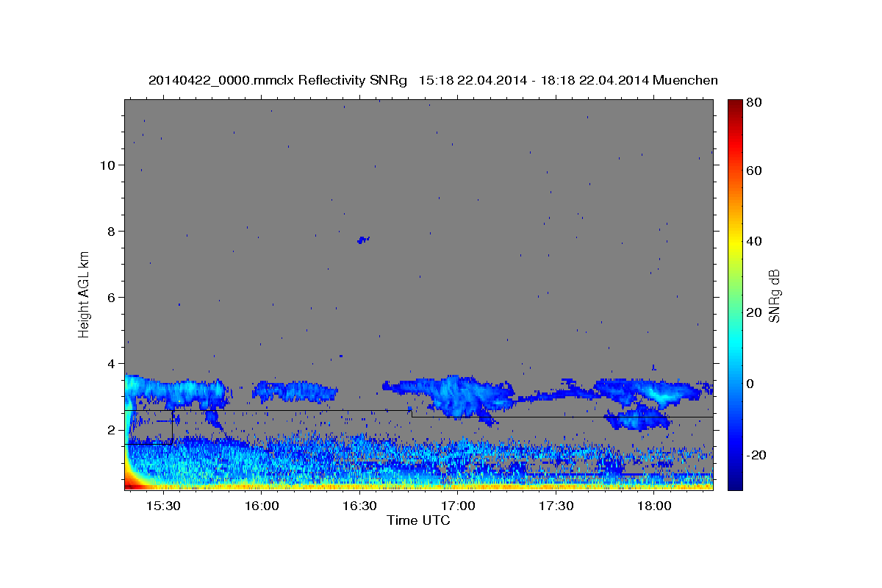Click the 16:00 time tick label

[261, 506]
